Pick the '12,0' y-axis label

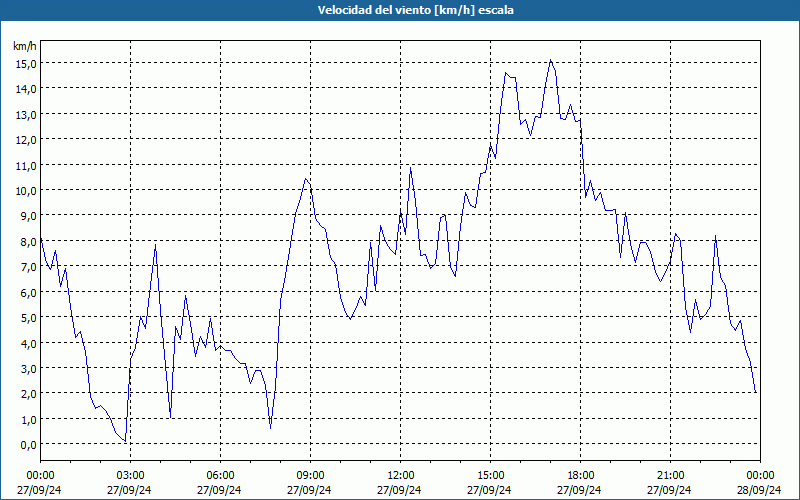26,139
